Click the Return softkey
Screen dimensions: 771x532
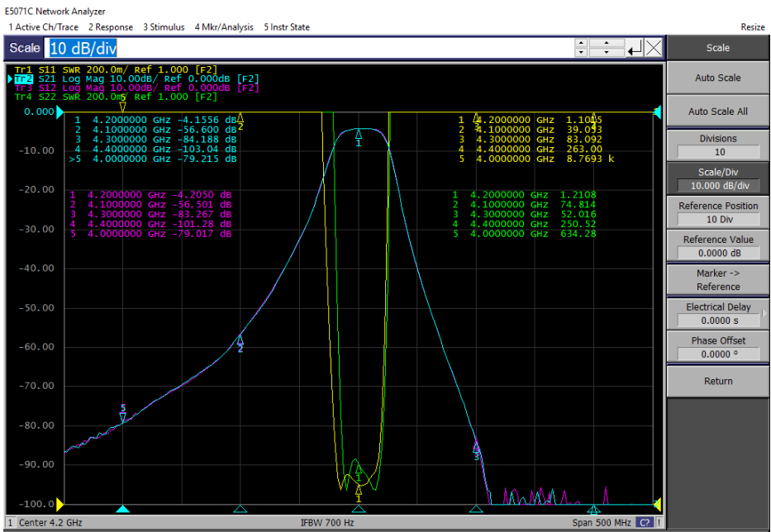(x=717, y=381)
